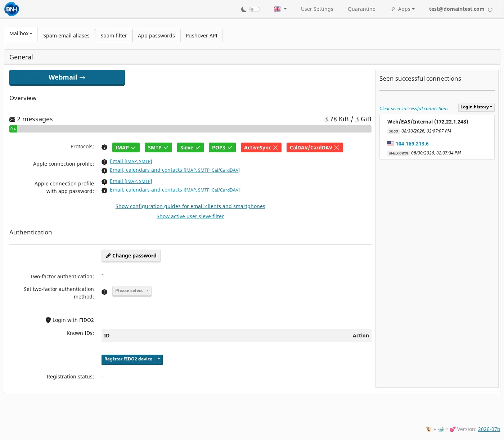Open the language flag dropdown
Image resolution: width=504 pixels, height=440 pixels.
280,9
